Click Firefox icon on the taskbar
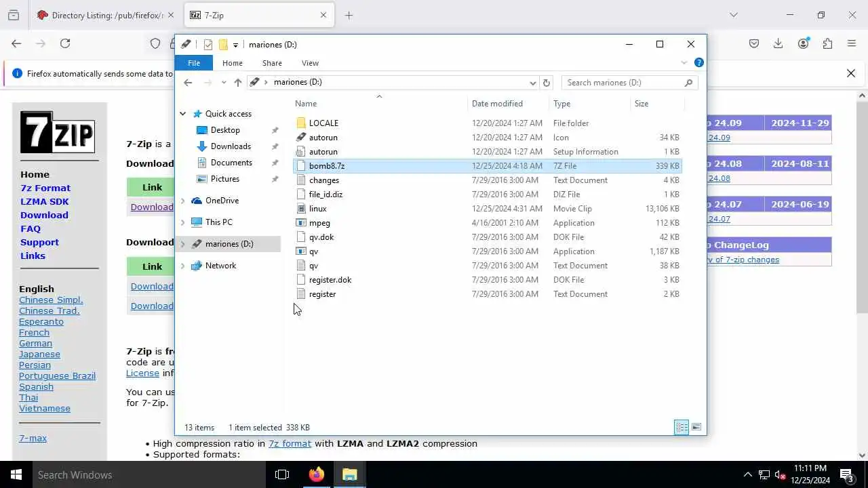 tap(317, 474)
